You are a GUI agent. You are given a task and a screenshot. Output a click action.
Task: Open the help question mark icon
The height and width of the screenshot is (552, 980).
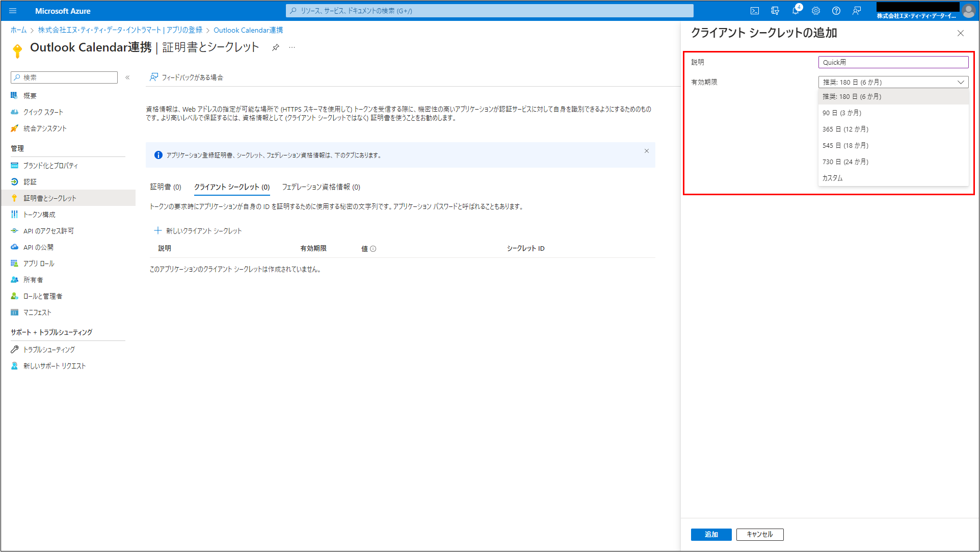click(x=836, y=11)
